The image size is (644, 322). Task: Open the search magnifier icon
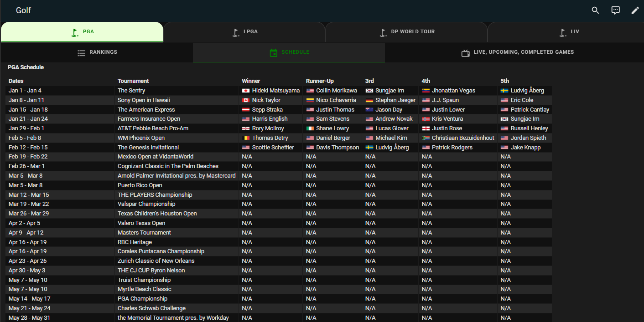595,10
